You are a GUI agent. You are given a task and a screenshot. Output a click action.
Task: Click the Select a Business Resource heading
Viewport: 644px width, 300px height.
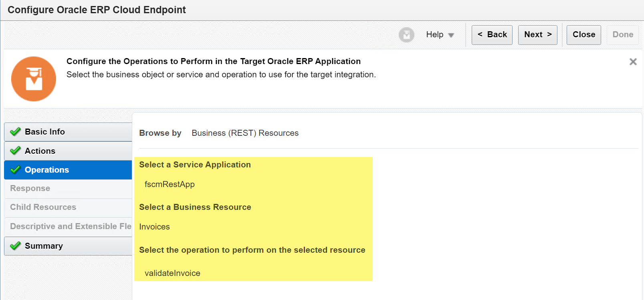[195, 207]
